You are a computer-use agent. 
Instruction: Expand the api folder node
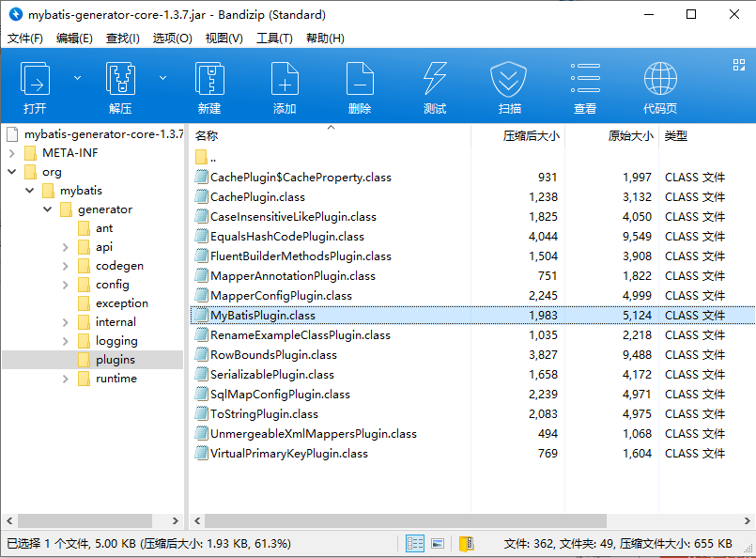66,247
